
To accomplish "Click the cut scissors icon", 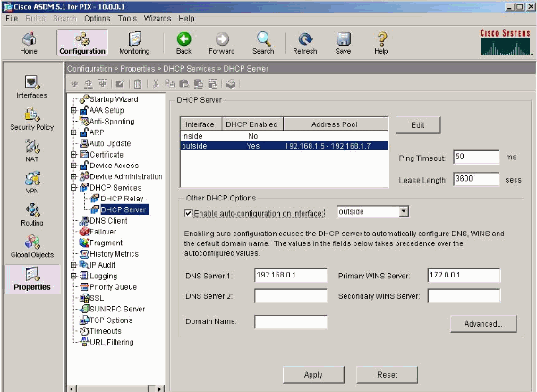I will (x=156, y=83).
